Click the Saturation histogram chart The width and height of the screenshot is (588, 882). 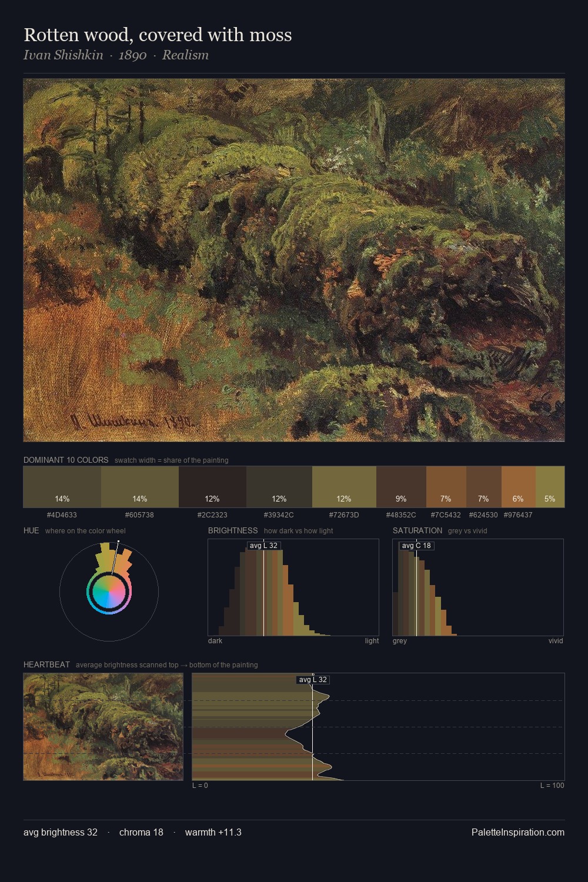(x=478, y=587)
